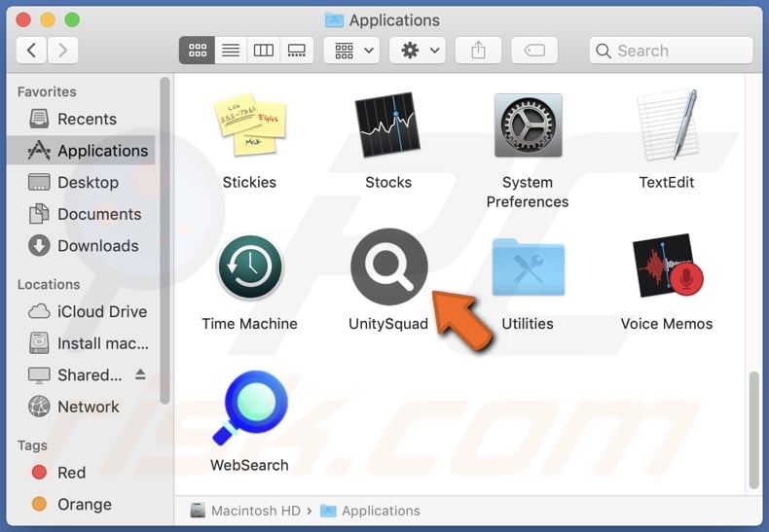Viewport: 769px width, 532px height.
Task: Zoom the Finder window with green button
Action: [x=72, y=19]
